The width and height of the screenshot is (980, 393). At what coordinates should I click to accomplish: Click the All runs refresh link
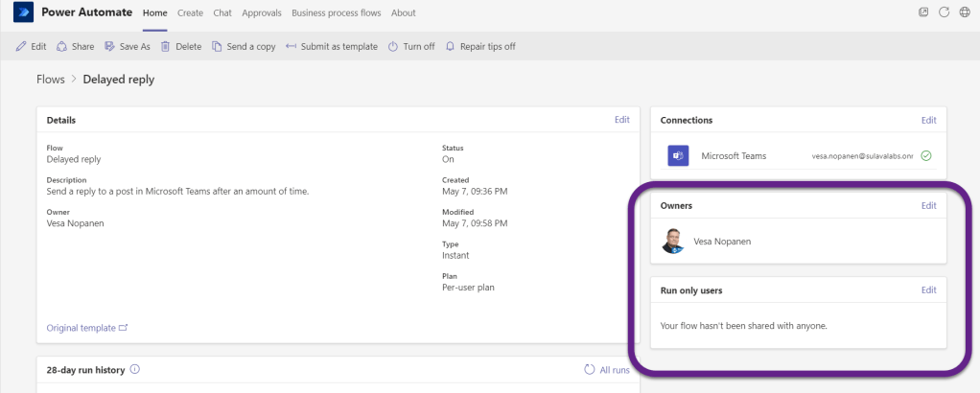tap(607, 369)
